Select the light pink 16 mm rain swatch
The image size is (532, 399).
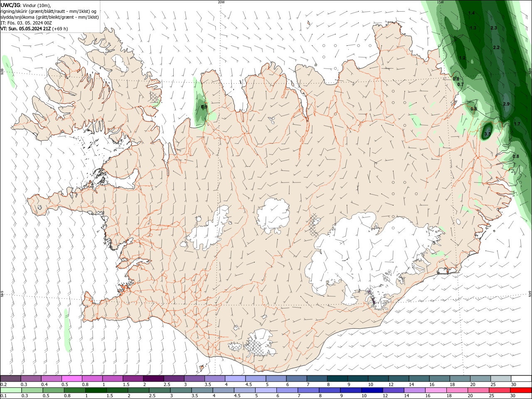point(436,390)
